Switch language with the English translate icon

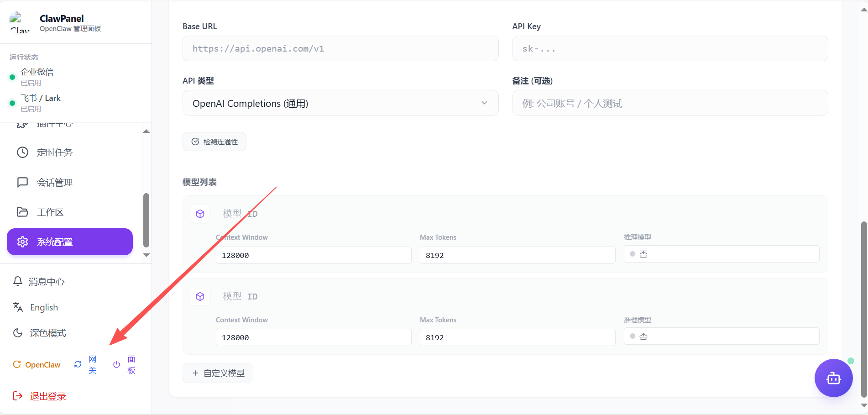point(18,307)
